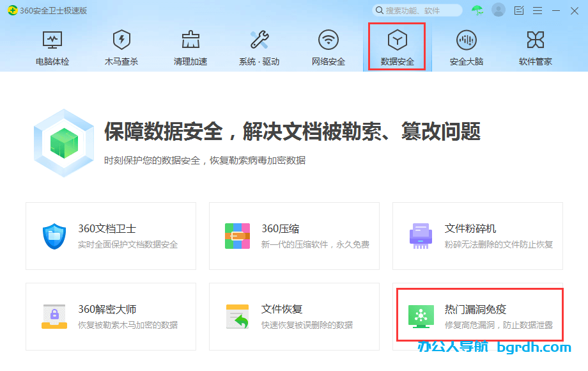Open the 安全大脑 icon

pos(466,40)
